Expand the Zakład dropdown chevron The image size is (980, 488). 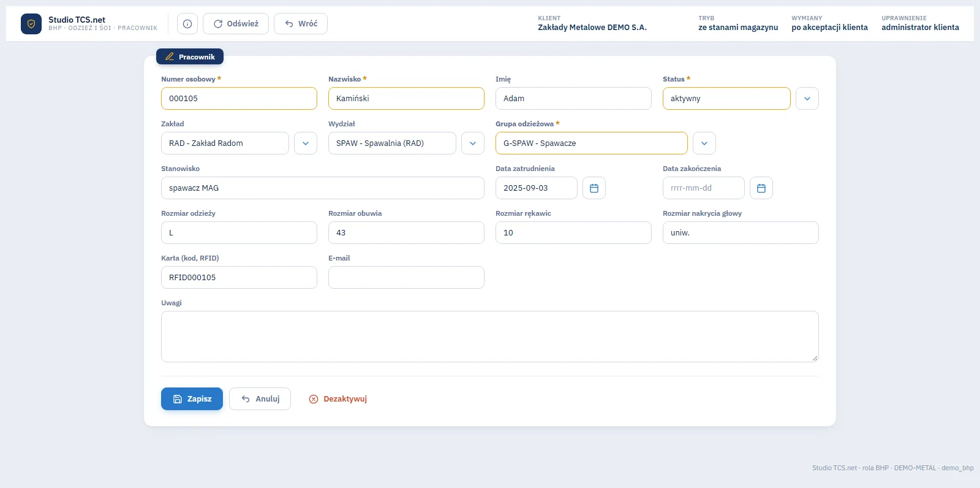pyautogui.click(x=306, y=143)
